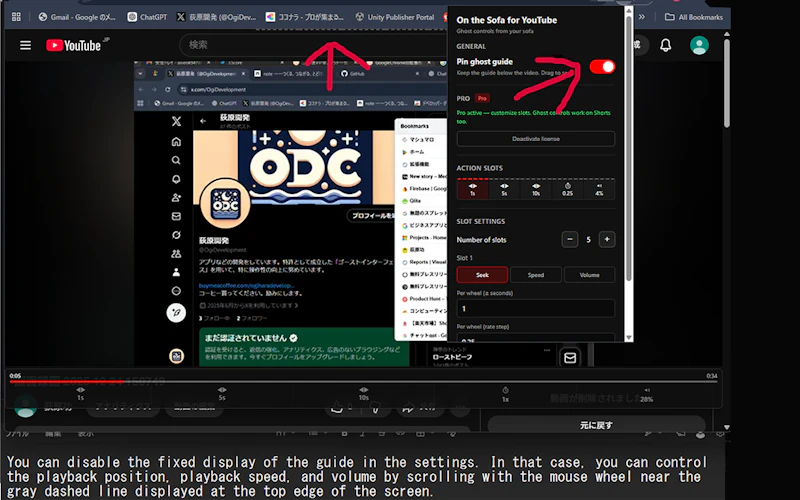Click the 0:34 duration text
Screen dimensions: 800x500
point(711,376)
